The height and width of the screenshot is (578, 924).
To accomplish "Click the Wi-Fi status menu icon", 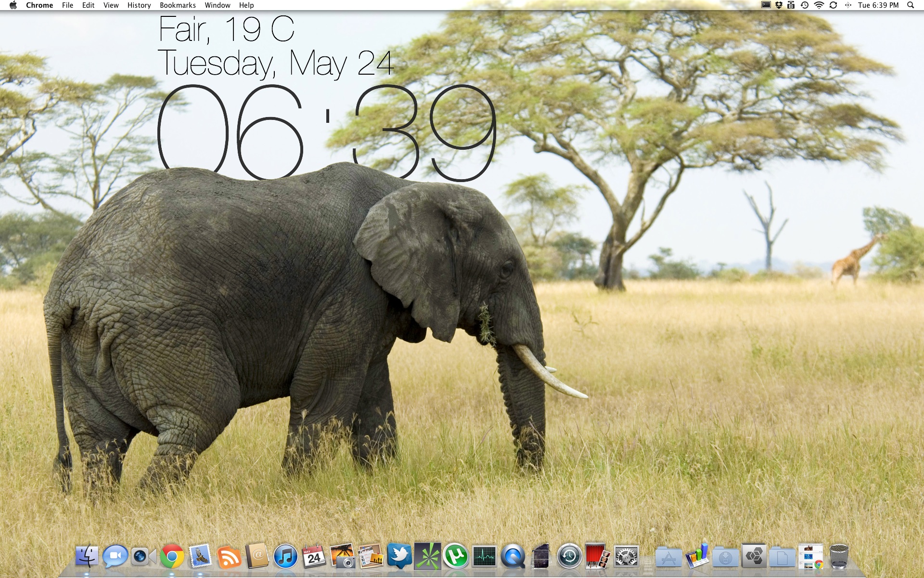I will pyautogui.click(x=819, y=5).
